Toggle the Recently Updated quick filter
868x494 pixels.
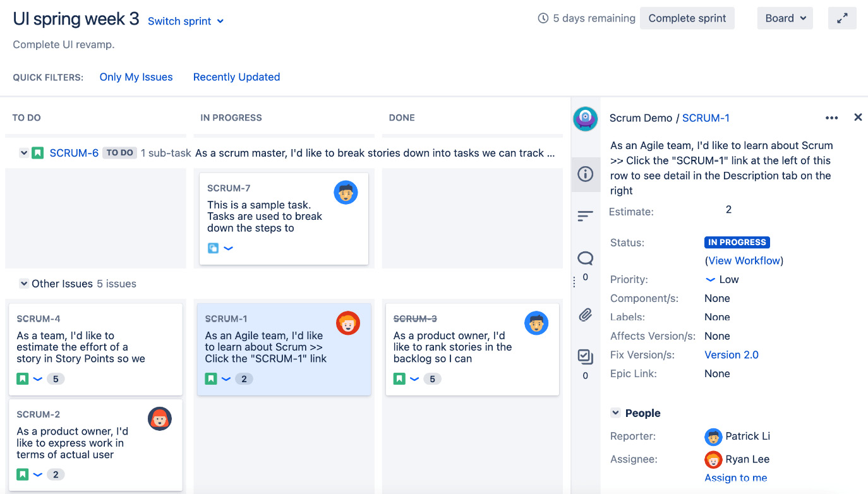[x=236, y=77]
